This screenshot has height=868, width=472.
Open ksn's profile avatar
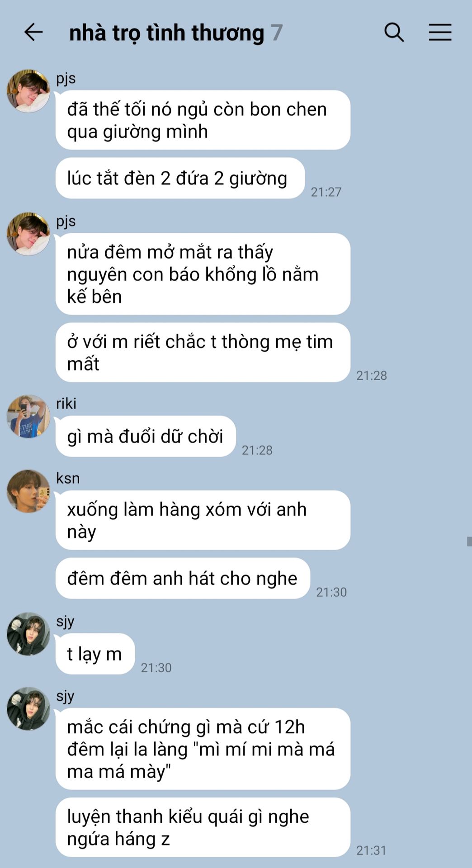pyautogui.click(x=28, y=491)
